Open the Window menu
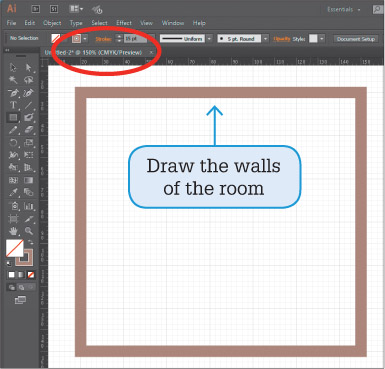Image resolution: width=385 pixels, height=369 pixels. coord(173,23)
